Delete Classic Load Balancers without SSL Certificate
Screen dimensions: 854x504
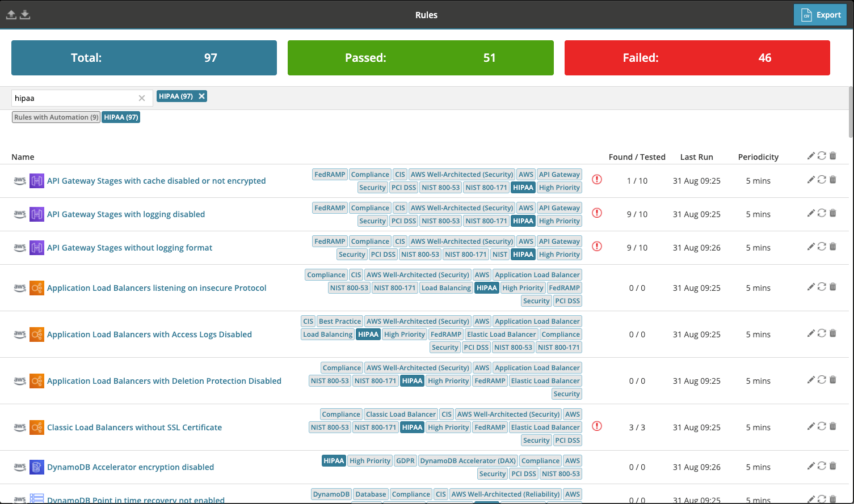pos(833,426)
